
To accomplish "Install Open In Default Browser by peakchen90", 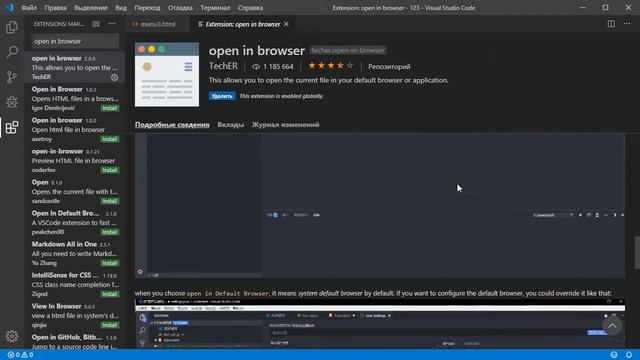I will 110,232.
